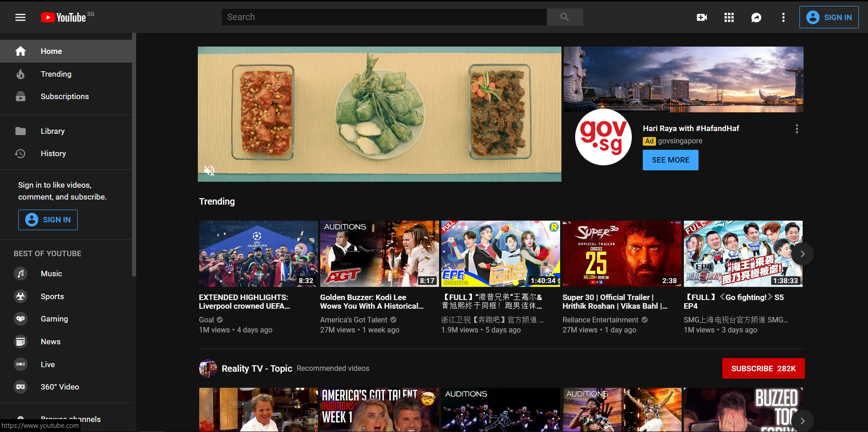Click the sidebar SIGN IN button
The height and width of the screenshot is (432, 868).
pyautogui.click(x=48, y=220)
